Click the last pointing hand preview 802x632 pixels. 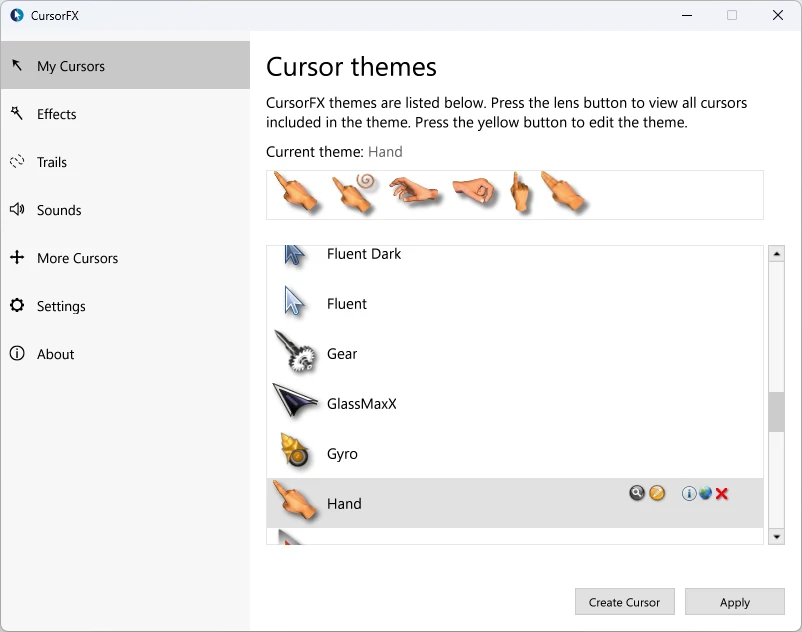coord(564,191)
